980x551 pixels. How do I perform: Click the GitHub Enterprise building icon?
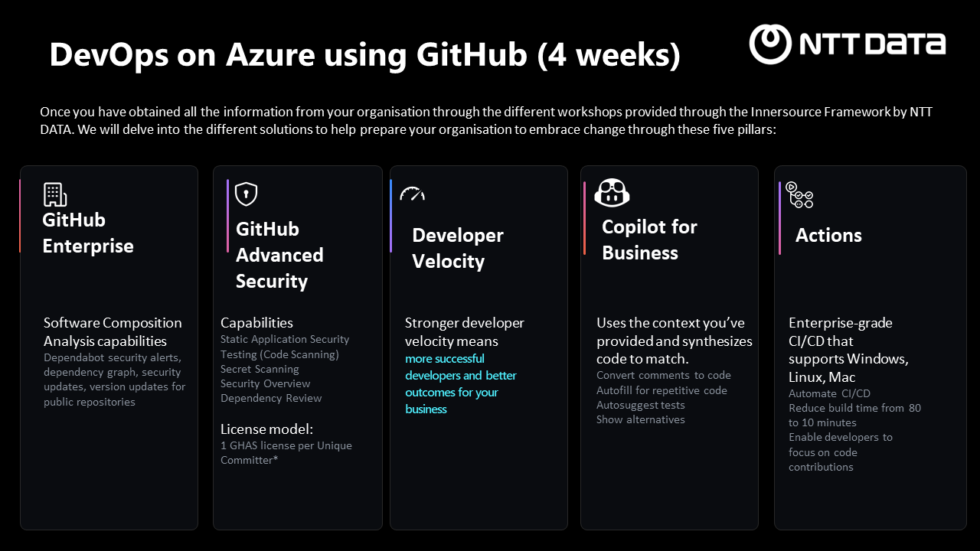tap(55, 194)
